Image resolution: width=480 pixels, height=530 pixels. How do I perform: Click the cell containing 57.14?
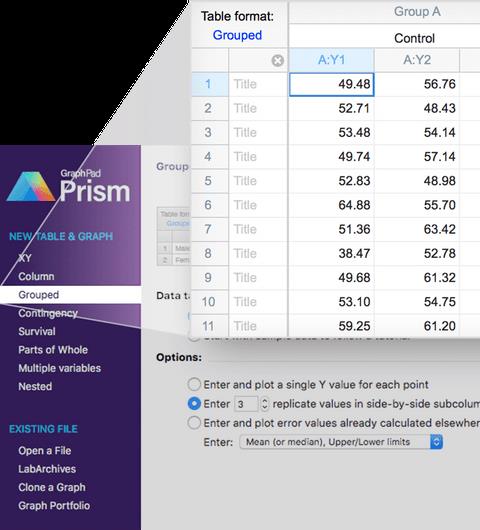pos(417,156)
